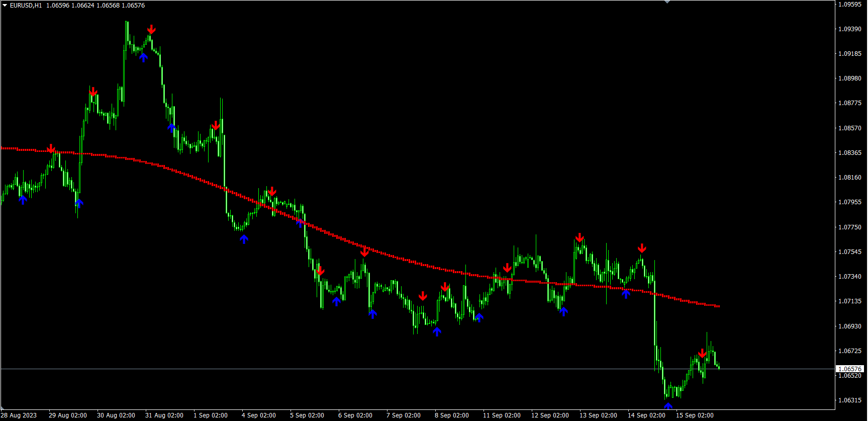Click price axis label 1.06930
868x421 pixels.
[850, 326]
